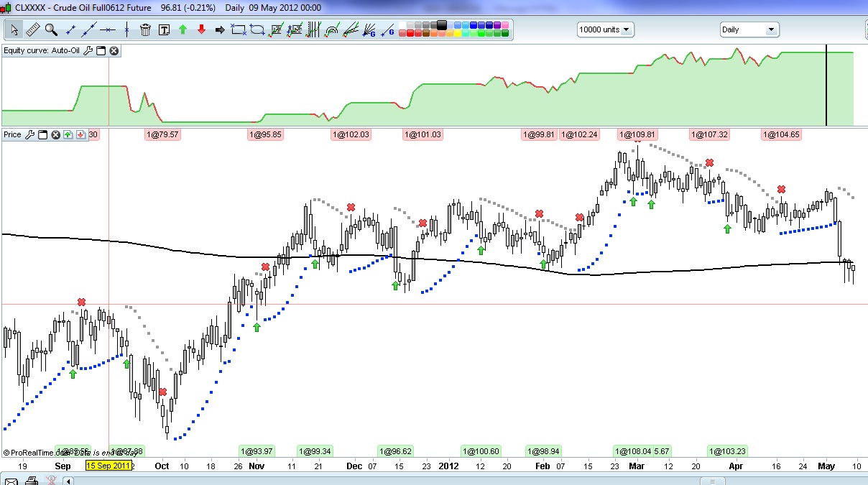The width and height of the screenshot is (868, 485).
Task: Choose the ruler measuring tool
Action: pos(32,29)
